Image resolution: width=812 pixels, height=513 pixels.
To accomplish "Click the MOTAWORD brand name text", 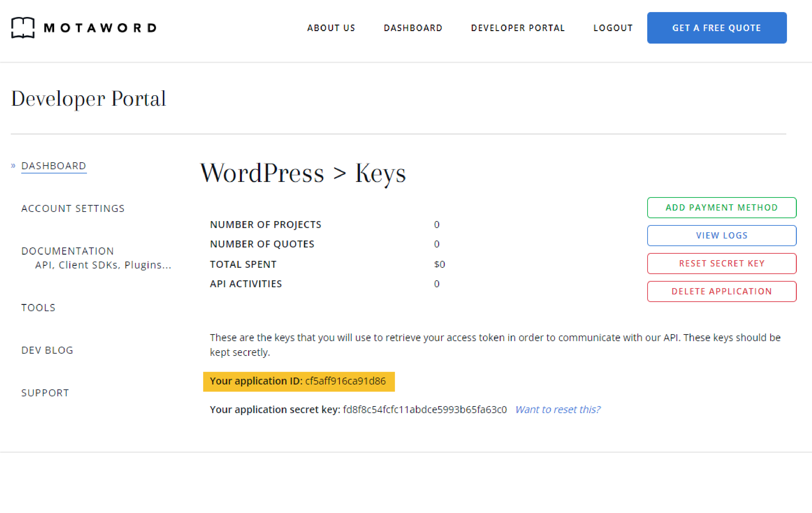I will click(100, 28).
